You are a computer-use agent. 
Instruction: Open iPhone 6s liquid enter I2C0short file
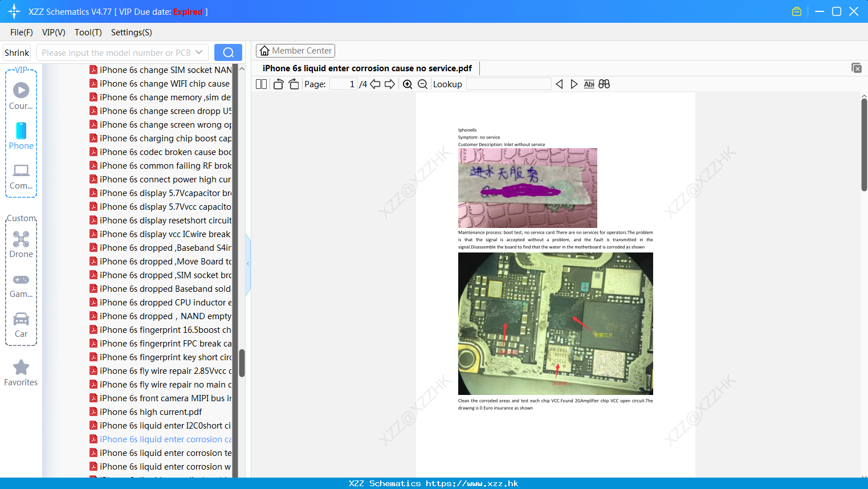(x=161, y=426)
